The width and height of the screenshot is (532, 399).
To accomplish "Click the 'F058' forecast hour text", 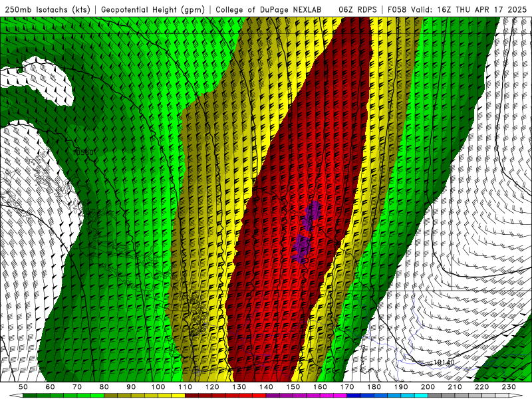I will click(397, 9).
